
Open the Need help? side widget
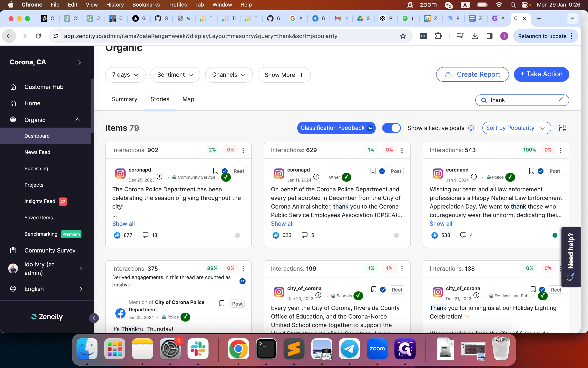tap(571, 257)
